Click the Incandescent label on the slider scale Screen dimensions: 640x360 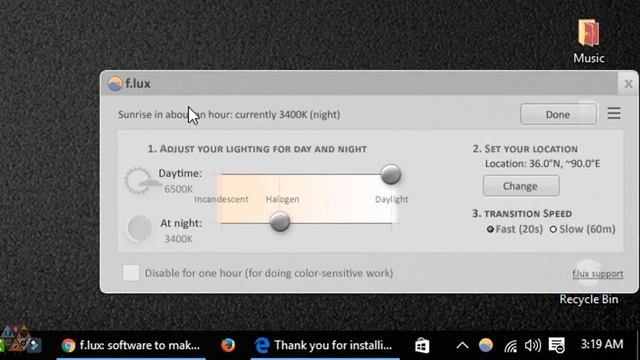pos(221,199)
